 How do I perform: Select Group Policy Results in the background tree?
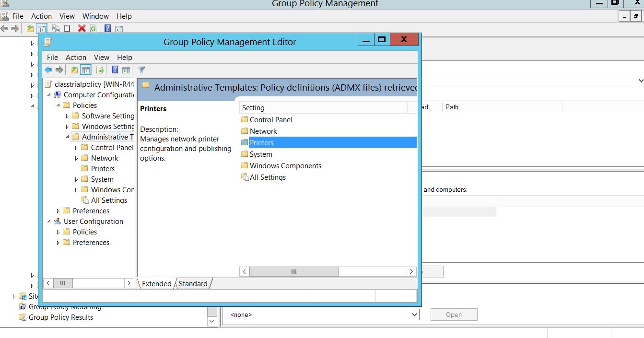[61, 317]
